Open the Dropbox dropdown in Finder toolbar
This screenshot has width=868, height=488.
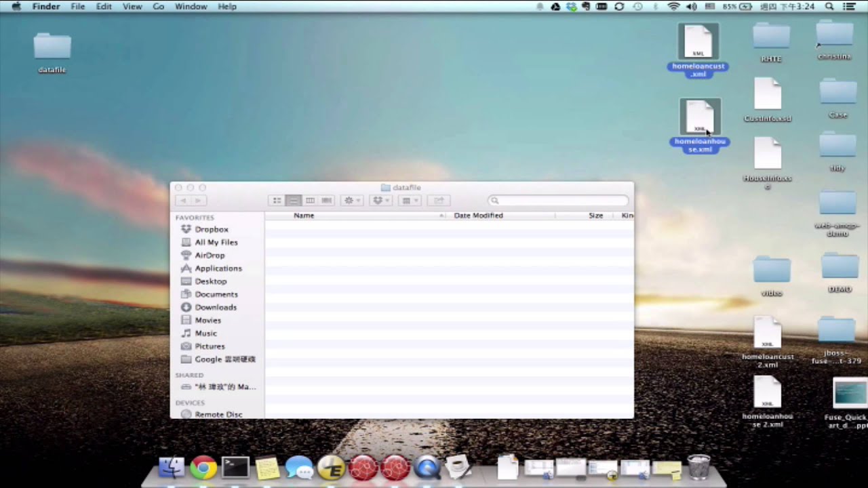[381, 201]
